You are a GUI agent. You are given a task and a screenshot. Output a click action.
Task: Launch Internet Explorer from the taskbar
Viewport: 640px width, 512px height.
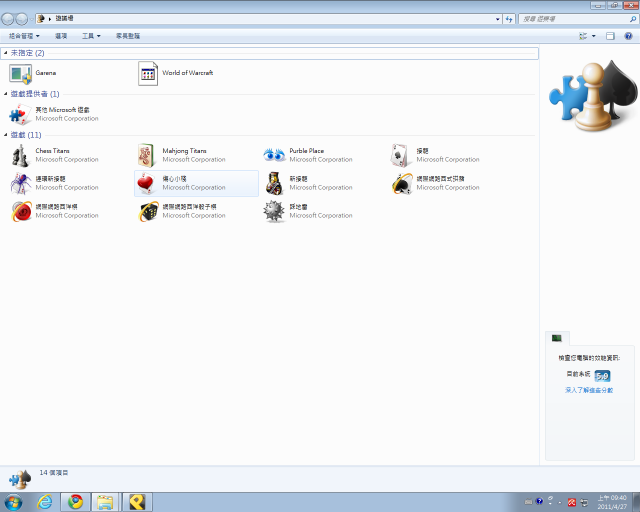click(x=44, y=502)
